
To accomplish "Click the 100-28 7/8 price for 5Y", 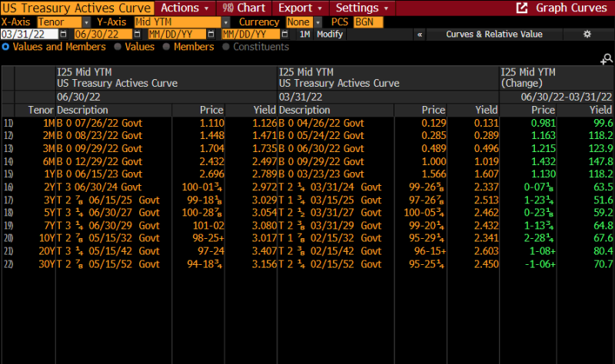I will coord(202,213).
